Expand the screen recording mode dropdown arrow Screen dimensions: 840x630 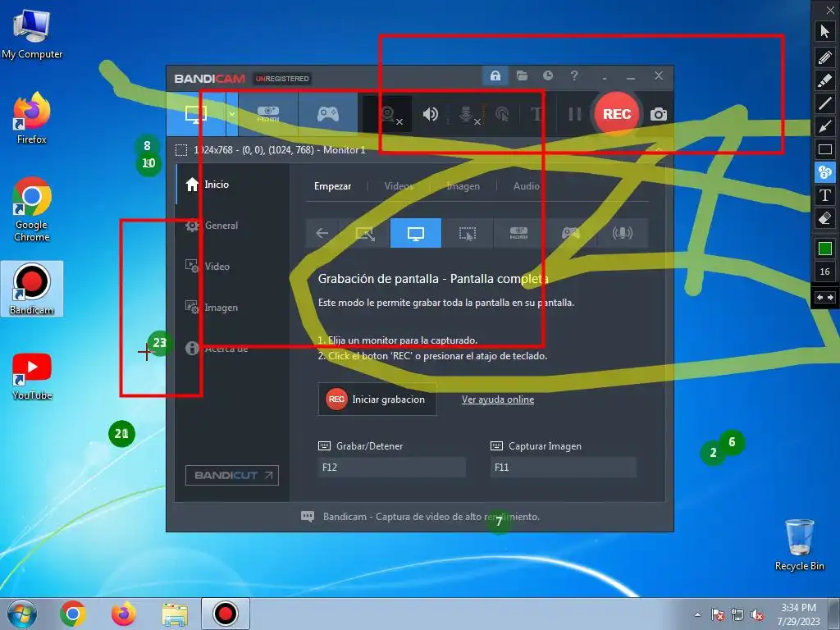(232, 114)
